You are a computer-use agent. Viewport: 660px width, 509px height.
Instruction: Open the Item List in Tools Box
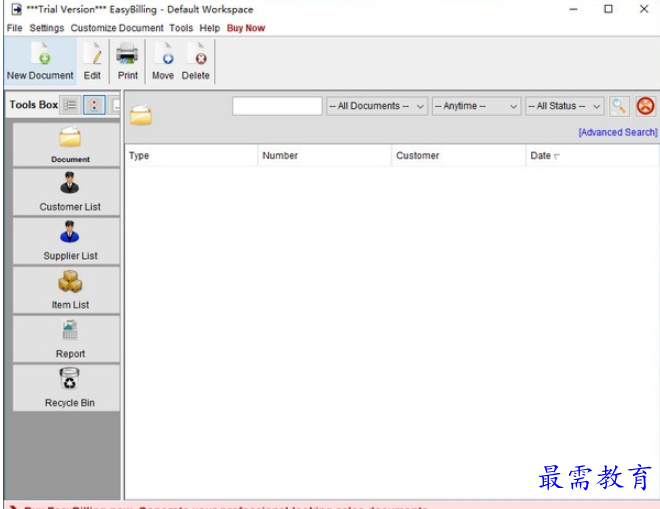69,290
